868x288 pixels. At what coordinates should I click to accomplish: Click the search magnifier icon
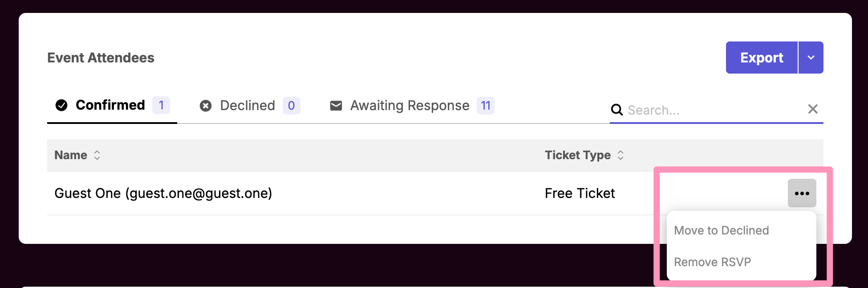[x=617, y=110]
